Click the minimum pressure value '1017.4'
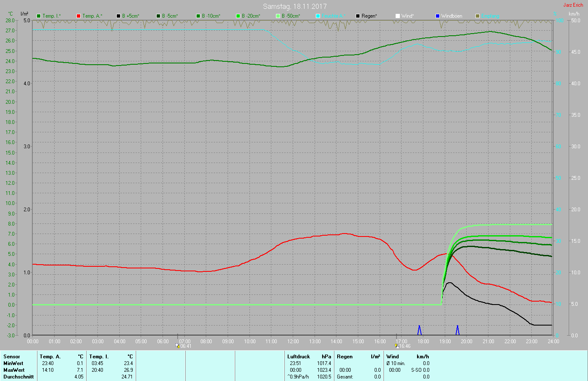588x381 pixels. (324, 363)
